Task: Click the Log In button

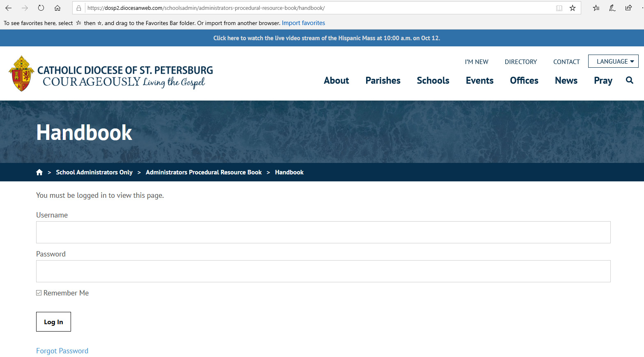Action: [x=53, y=322]
